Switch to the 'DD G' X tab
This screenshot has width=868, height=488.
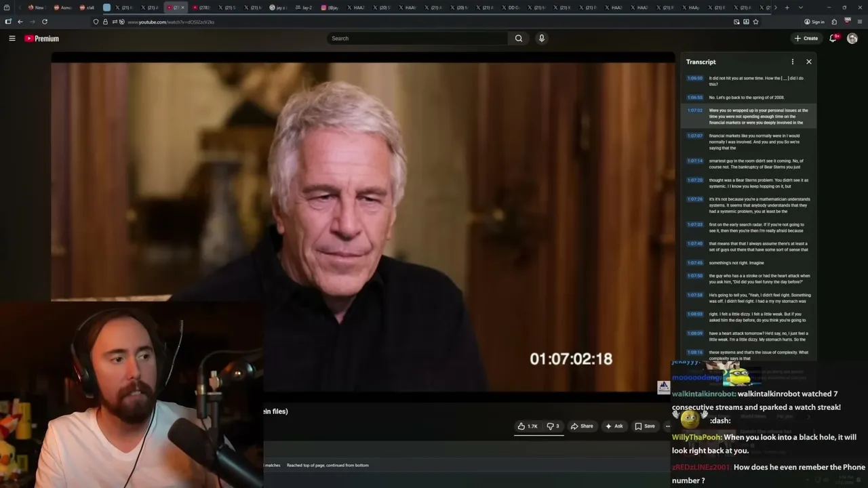point(511,7)
